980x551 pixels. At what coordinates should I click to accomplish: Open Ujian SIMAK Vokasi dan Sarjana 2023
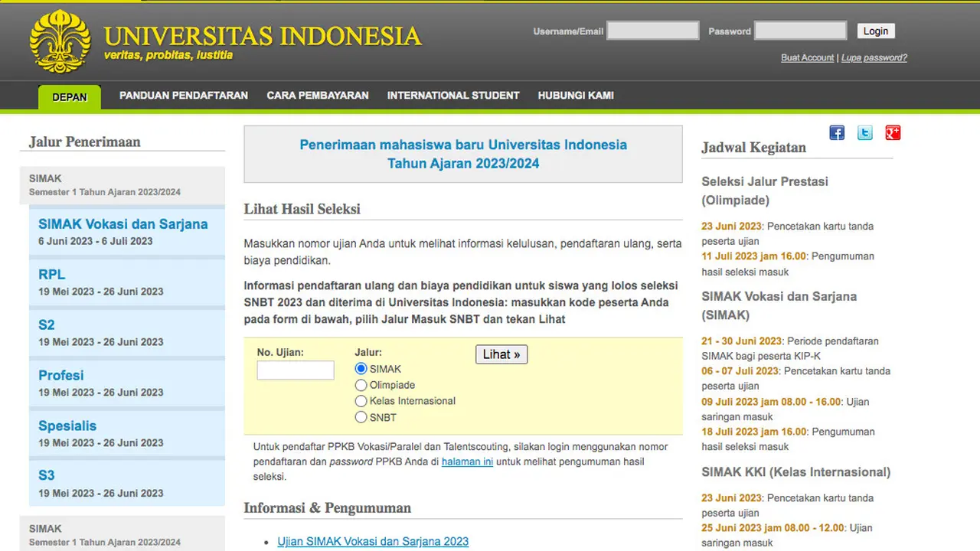pos(373,541)
